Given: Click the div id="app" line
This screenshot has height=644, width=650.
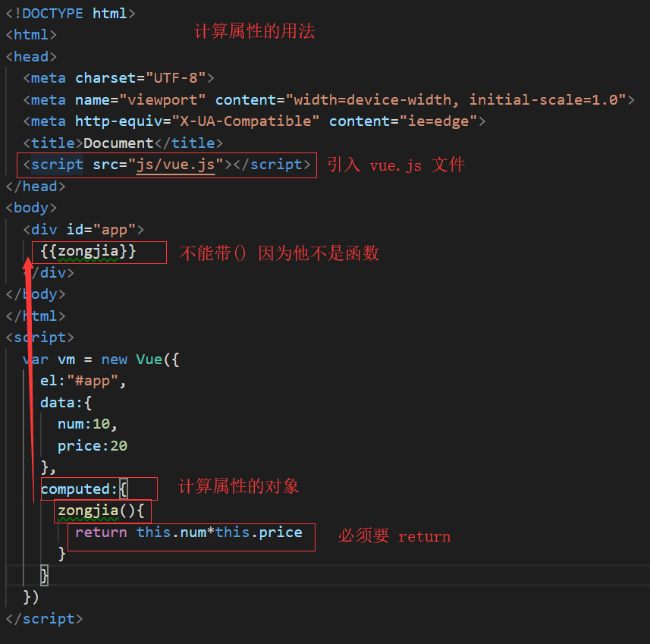Looking at the screenshot, I should tap(83, 229).
